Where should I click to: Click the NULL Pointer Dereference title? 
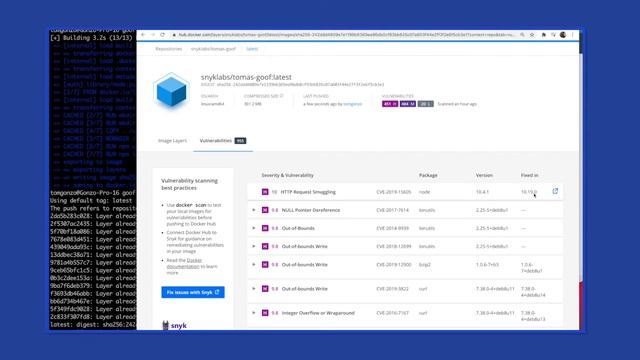(311, 210)
